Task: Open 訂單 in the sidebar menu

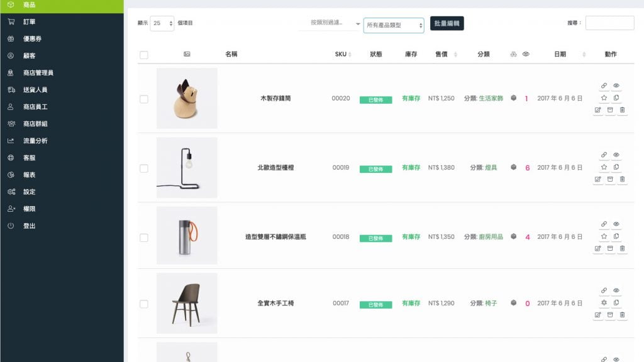Action: [x=30, y=21]
